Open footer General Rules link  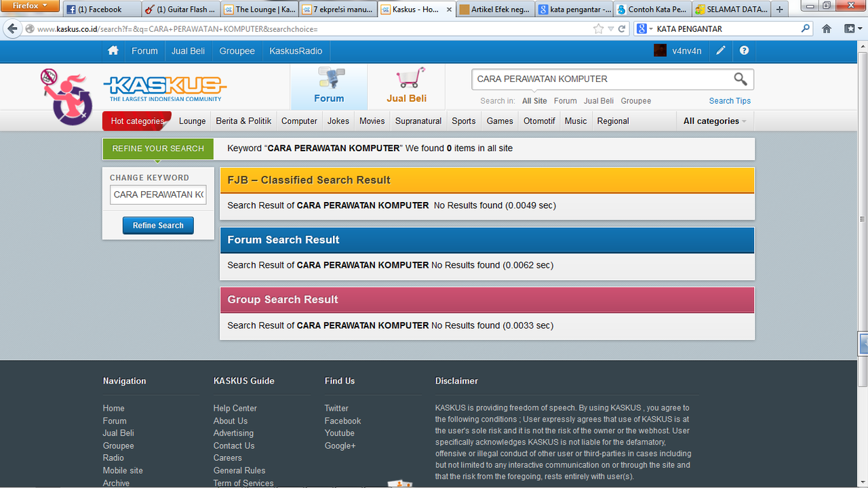point(239,470)
